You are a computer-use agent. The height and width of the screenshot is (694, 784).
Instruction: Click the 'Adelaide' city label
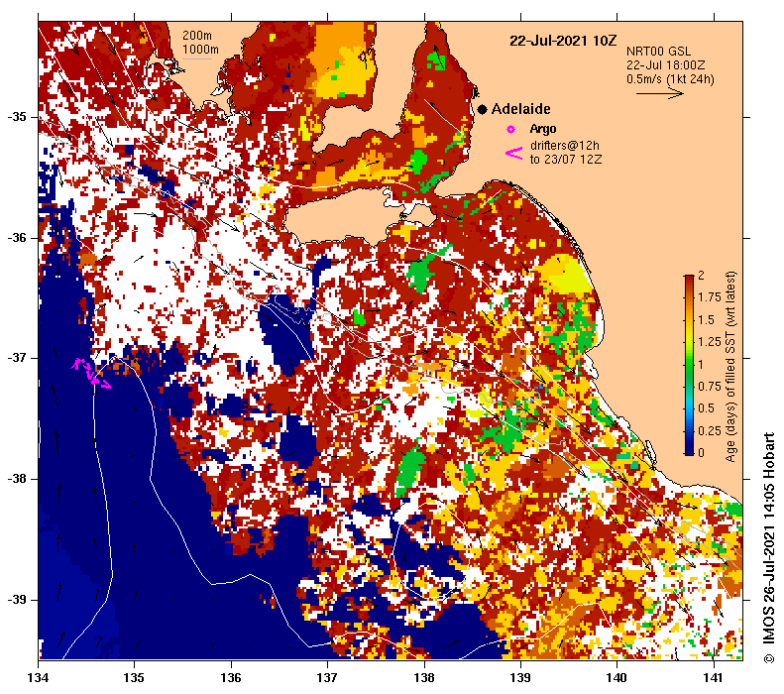520,109
